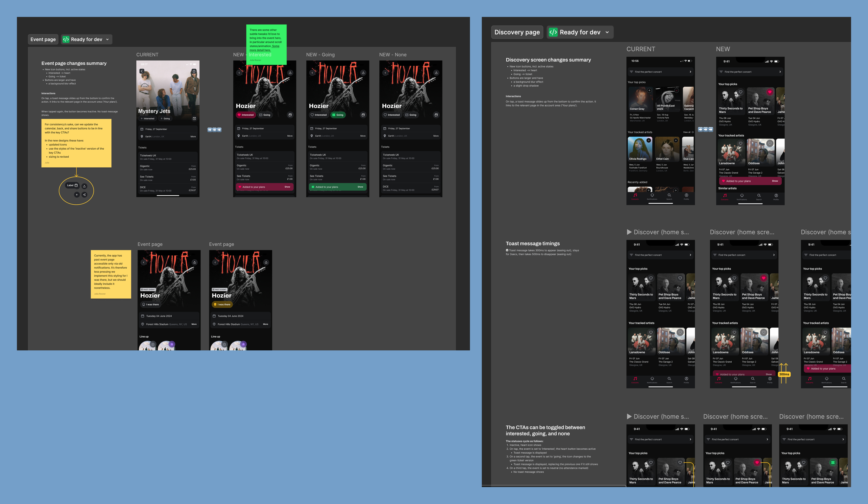Expand 'More' on EartH venue row, NEW - Going
This screenshot has height=504, width=868.
pyautogui.click(x=363, y=136)
